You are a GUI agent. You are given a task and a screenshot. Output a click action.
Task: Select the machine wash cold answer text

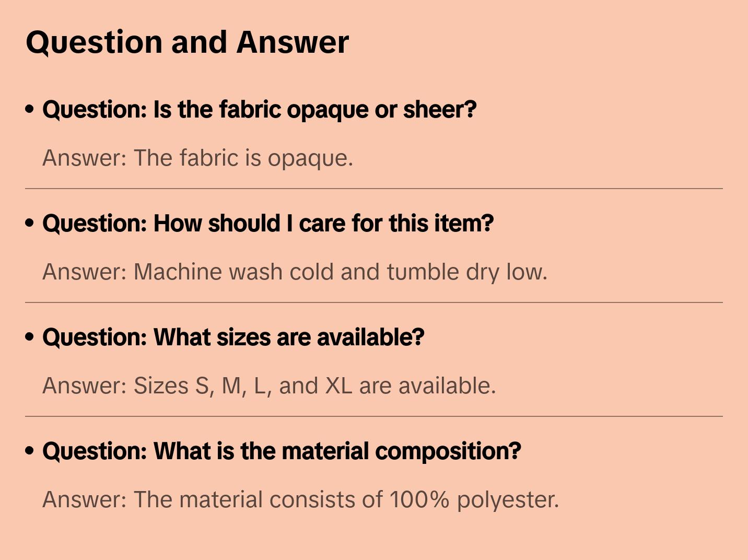(295, 272)
